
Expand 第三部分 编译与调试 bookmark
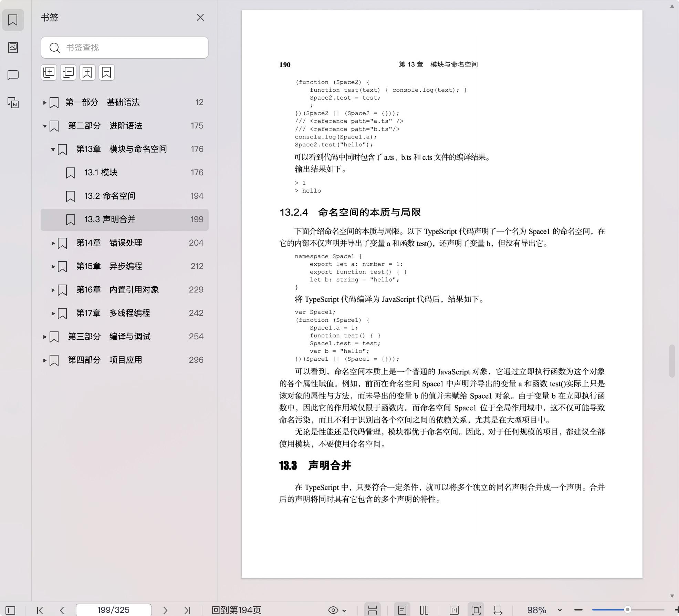[x=45, y=337]
